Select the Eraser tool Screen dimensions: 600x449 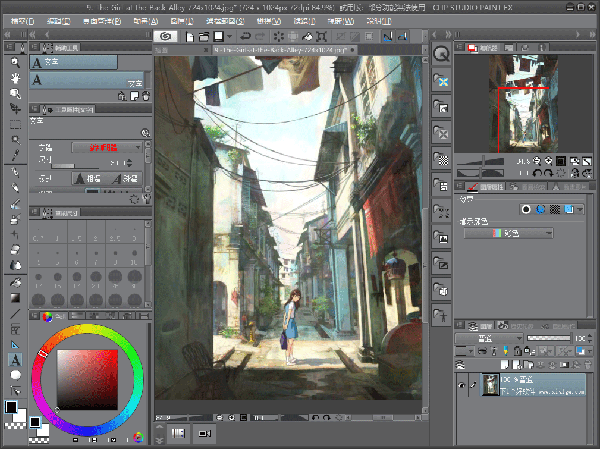[15, 250]
